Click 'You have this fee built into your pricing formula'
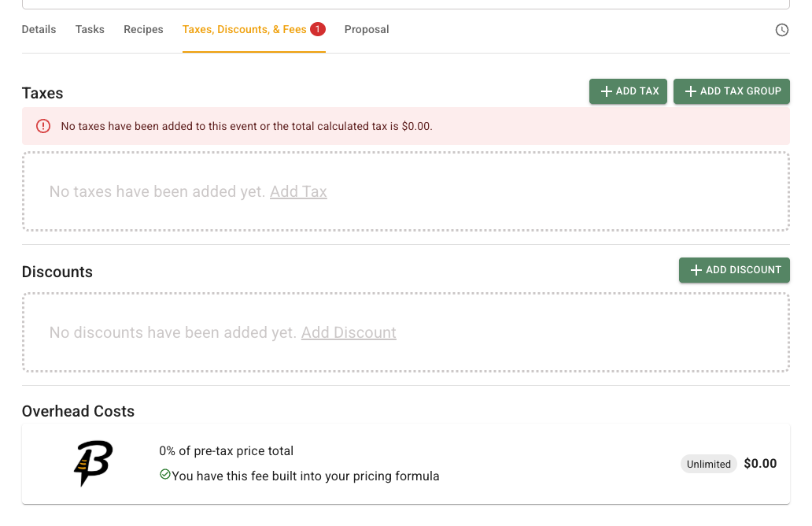 (305, 476)
